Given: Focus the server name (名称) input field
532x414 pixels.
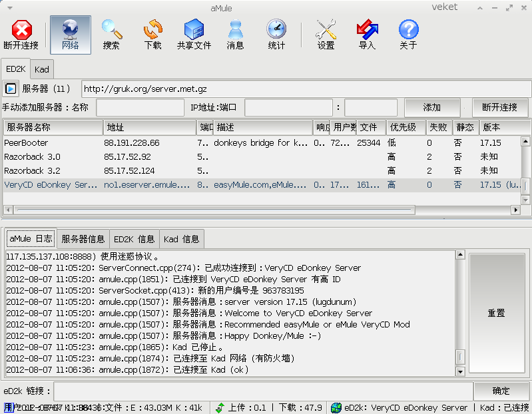Looking at the screenshot, I should point(140,107).
